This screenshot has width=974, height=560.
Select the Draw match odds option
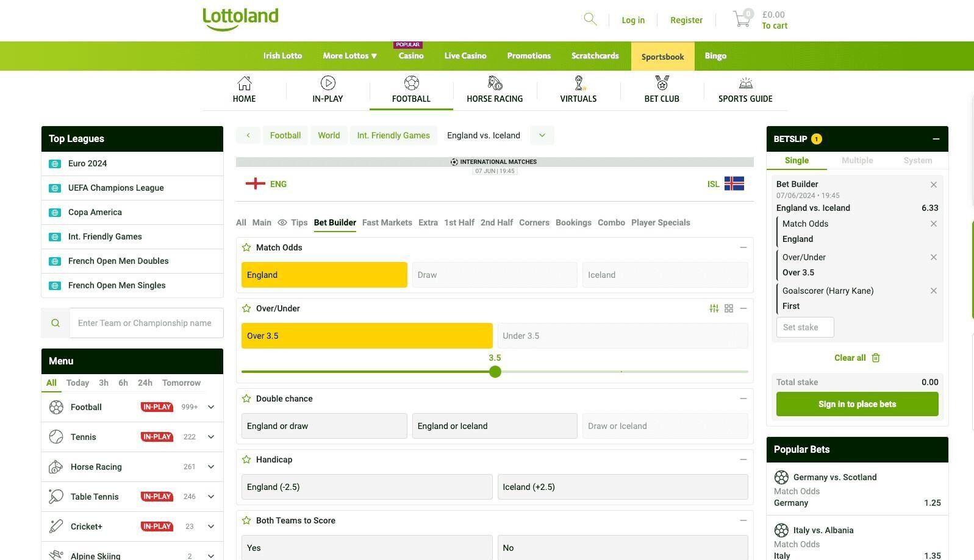pyautogui.click(x=495, y=275)
